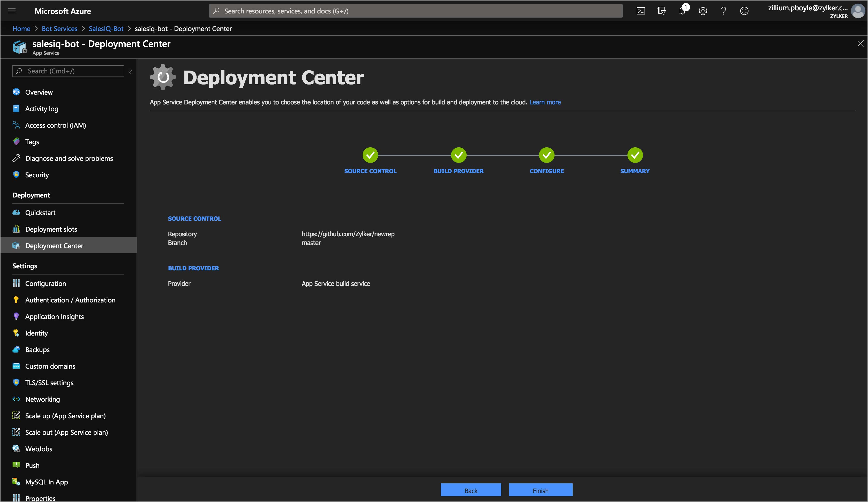868x502 pixels.
Task: Click the Finish button
Action: click(540, 490)
